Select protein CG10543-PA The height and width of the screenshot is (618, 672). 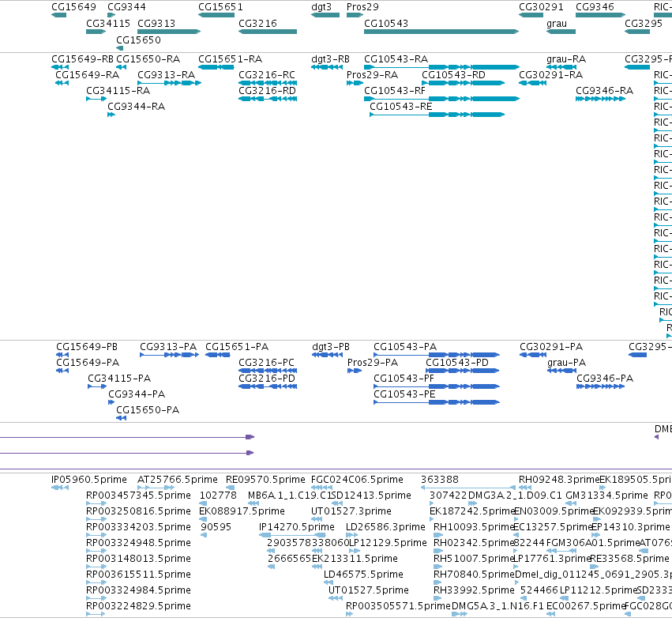437,355
